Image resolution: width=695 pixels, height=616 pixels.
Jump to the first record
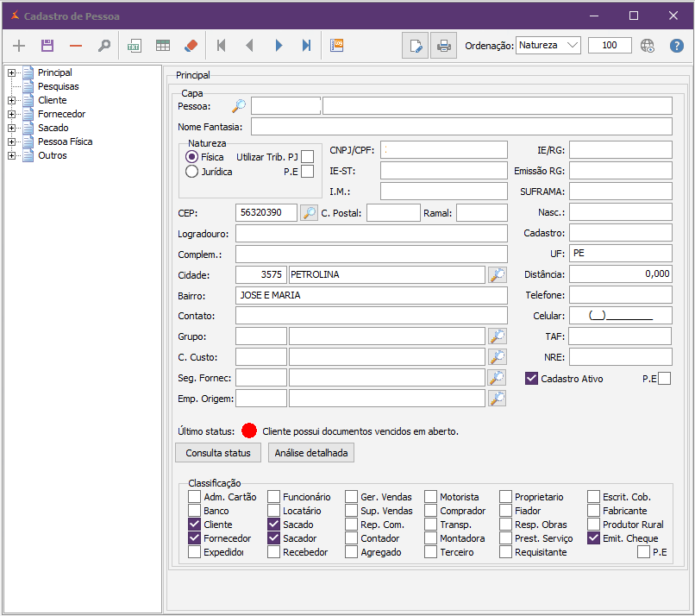click(222, 46)
